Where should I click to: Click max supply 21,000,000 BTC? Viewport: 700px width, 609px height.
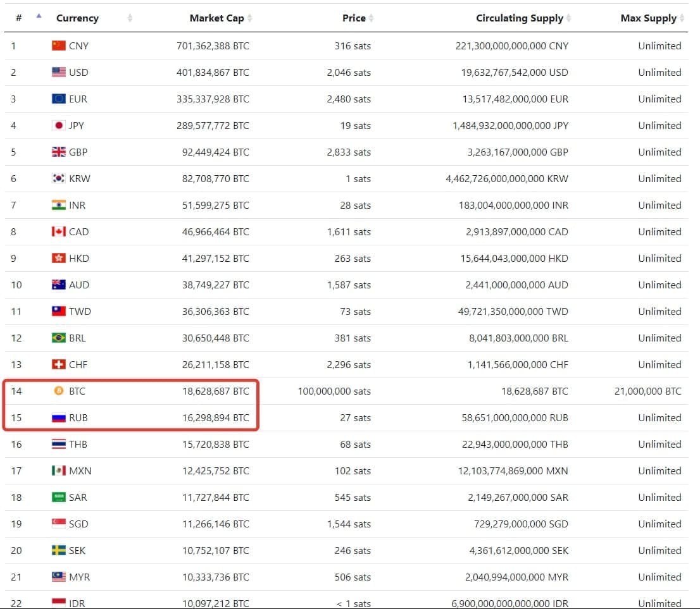tap(647, 391)
